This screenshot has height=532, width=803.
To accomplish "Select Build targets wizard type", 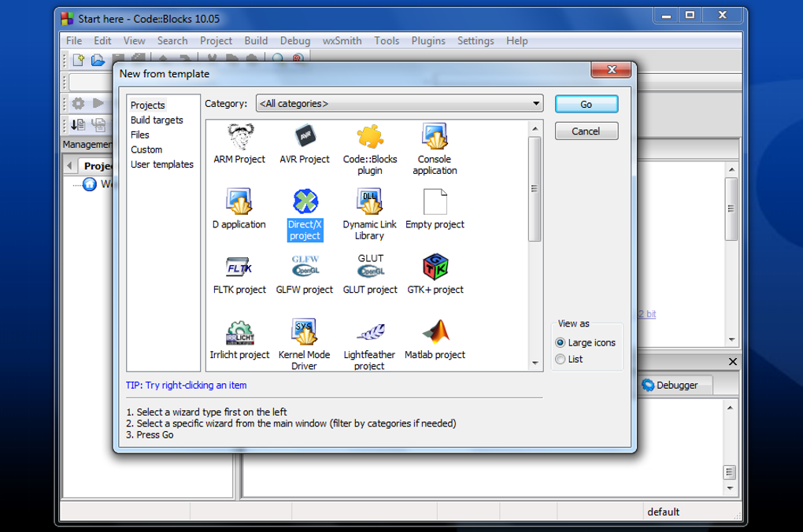I will 157,120.
